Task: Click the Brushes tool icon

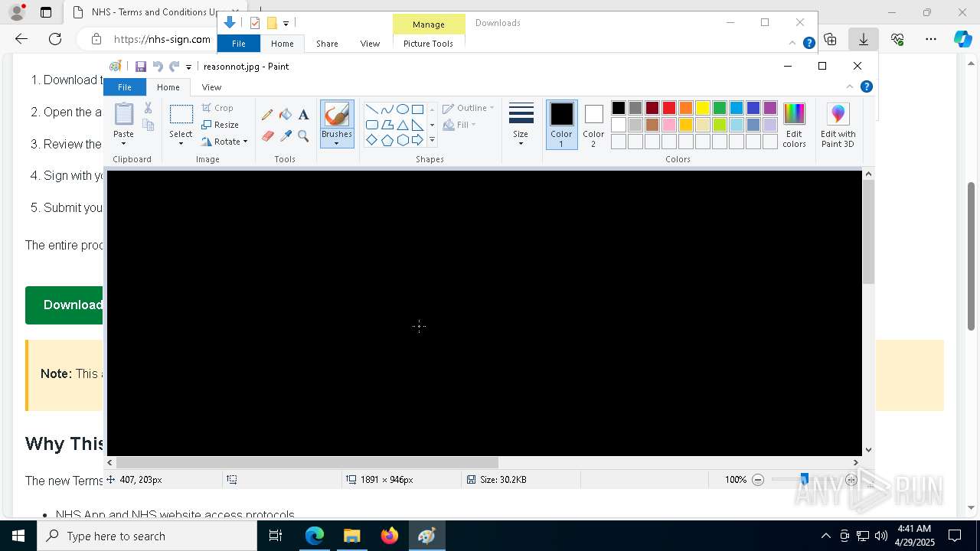Action: click(x=337, y=115)
